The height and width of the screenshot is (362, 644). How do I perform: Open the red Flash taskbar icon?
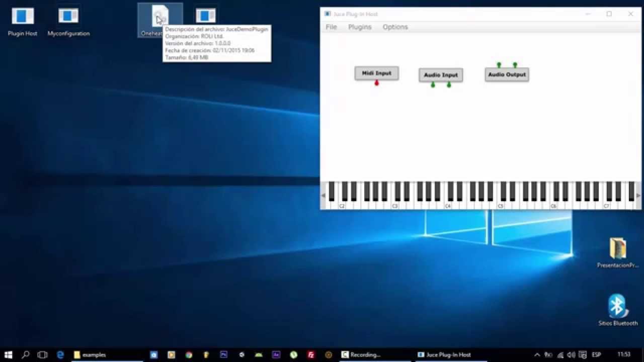click(311, 354)
